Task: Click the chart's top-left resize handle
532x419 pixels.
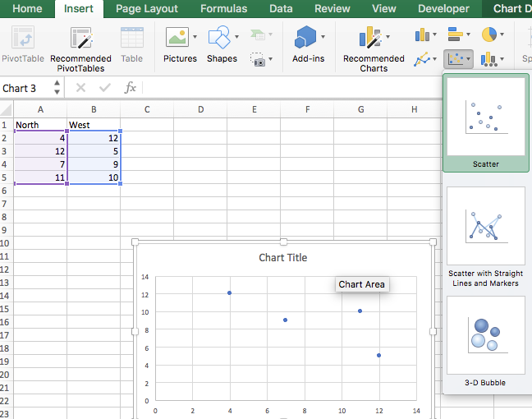Action: [135, 242]
